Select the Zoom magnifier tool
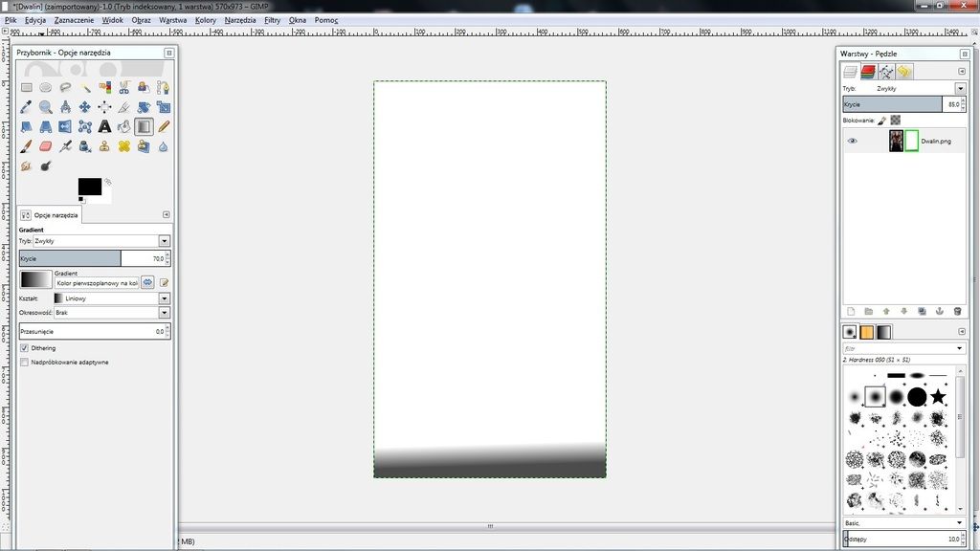The width and height of the screenshot is (980, 551). click(46, 107)
